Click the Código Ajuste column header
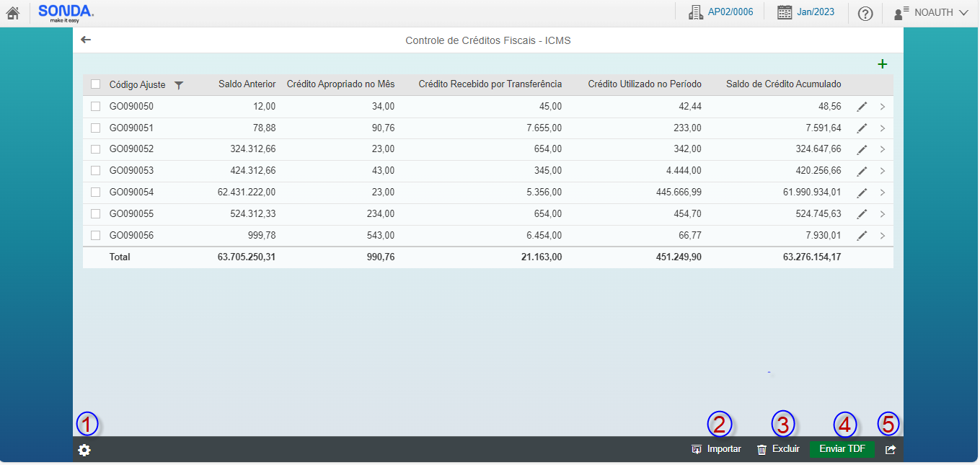Viewport: 980px width, 465px height. pyautogui.click(x=137, y=85)
